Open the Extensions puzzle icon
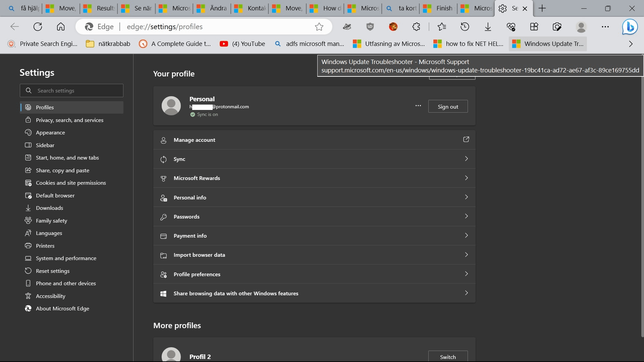The width and height of the screenshot is (644, 362). (x=416, y=27)
